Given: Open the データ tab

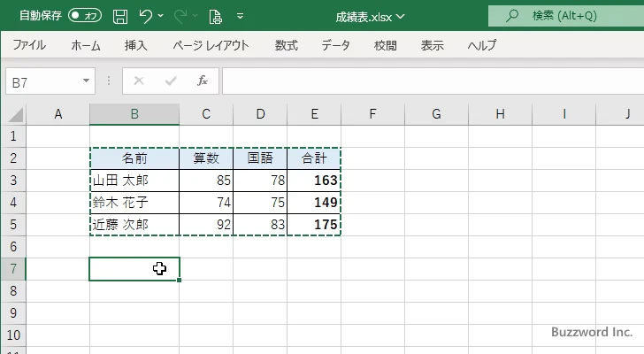Looking at the screenshot, I should [335, 45].
